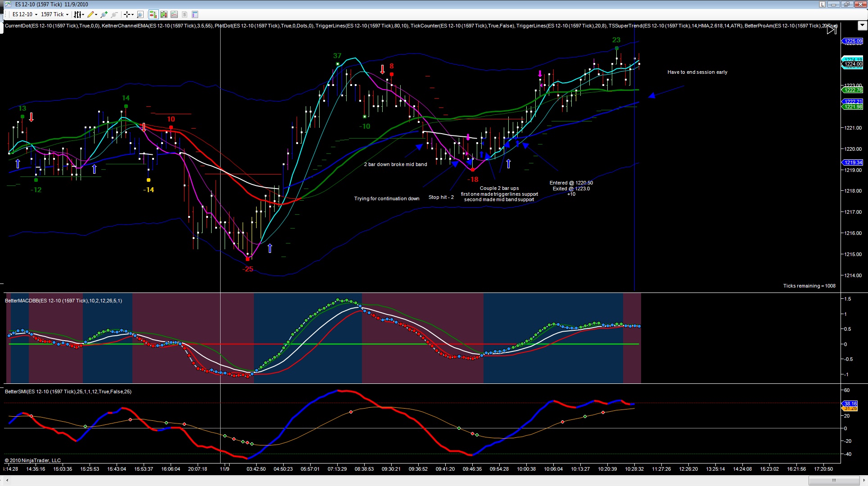Click the scrollbar left arrow
This screenshot has width=868, height=486.
pyautogui.click(x=7, y=481)
